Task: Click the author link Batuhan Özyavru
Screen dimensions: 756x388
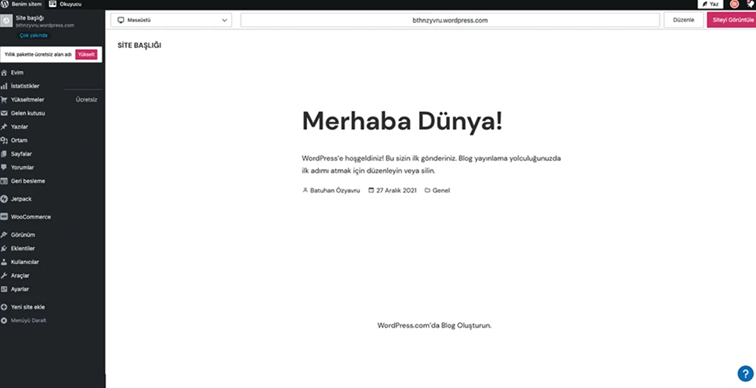Action: (x=335, y=190)
